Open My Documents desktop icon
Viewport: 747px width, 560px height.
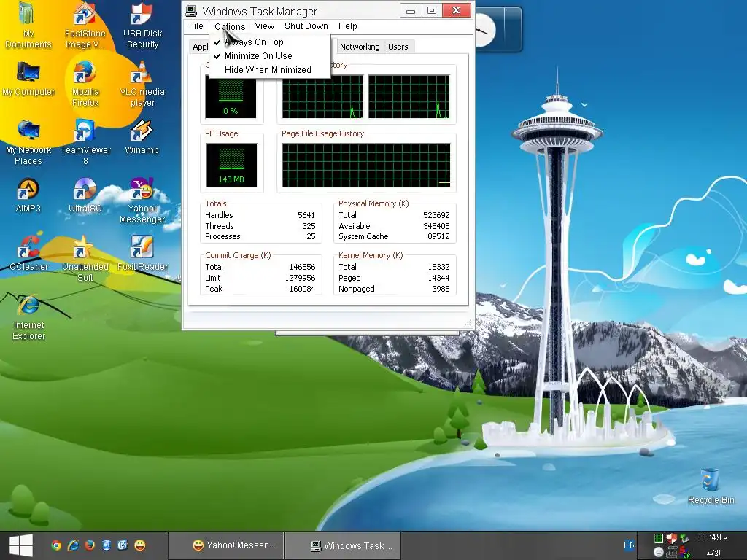pos(28,25)
